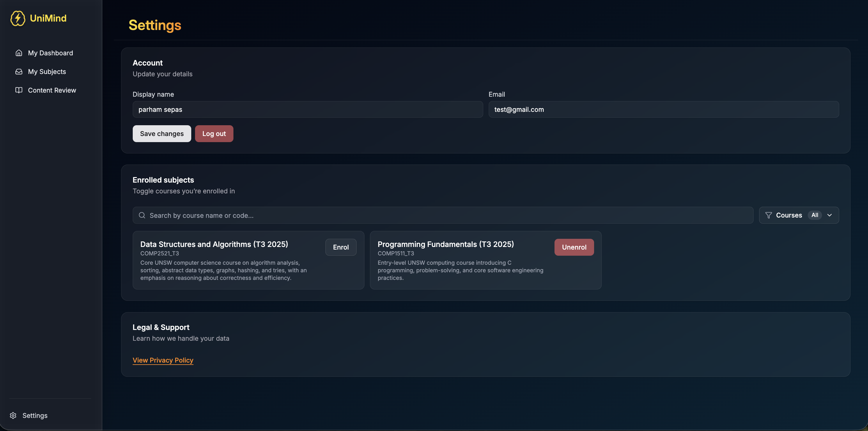
Task: Click the magnifier icon in course search
Action: click(142, 215)
